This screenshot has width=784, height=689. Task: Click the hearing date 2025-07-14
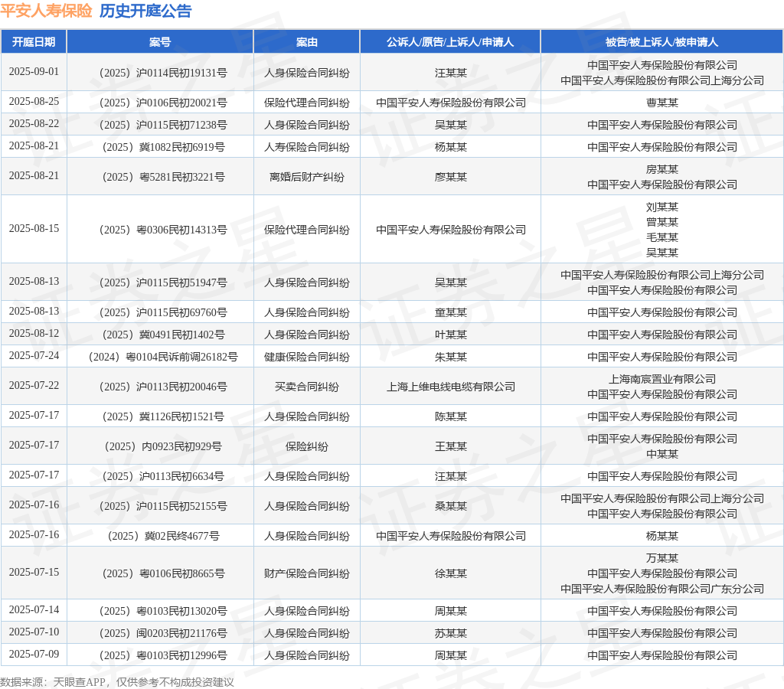tap(34, 610)
